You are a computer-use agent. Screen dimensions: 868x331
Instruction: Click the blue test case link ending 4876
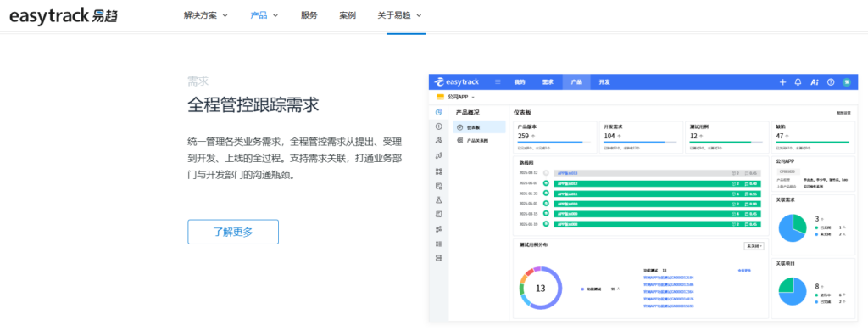668,299
